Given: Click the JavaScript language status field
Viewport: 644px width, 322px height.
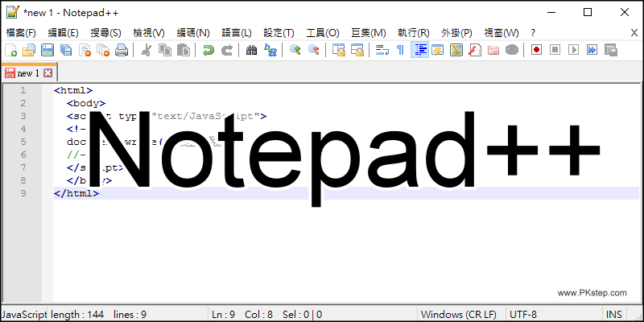Looking at the screenshot, I should point(24,315).
